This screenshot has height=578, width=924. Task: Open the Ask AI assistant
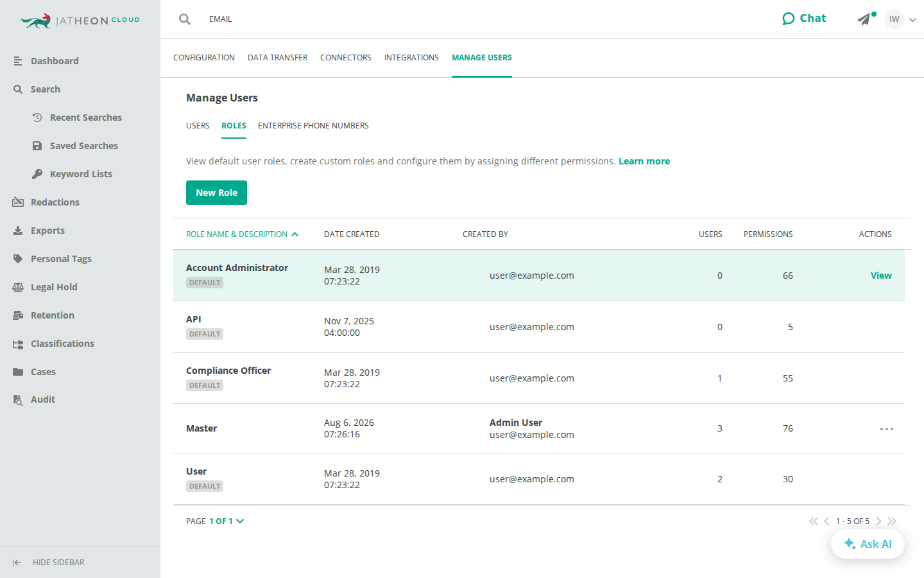pyautogui.click(x=868, y=544)
